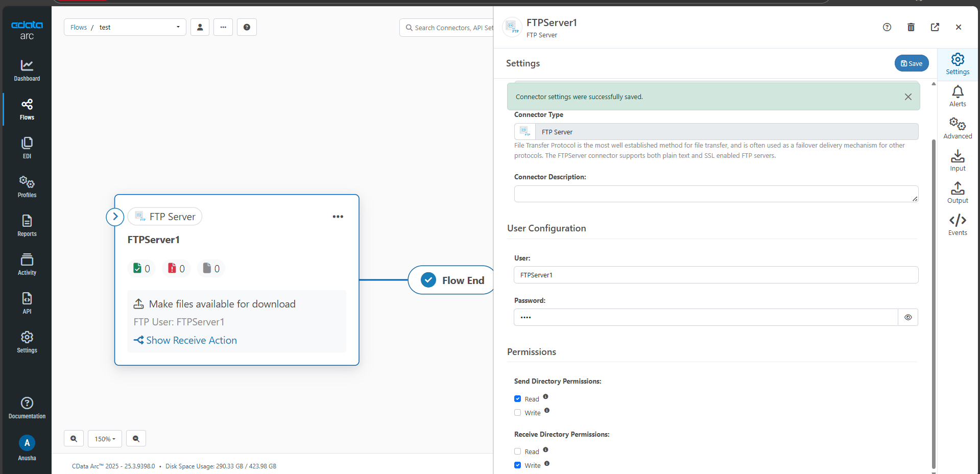
Task: Switch to the Advanced tab
Action: click(957, 128)
